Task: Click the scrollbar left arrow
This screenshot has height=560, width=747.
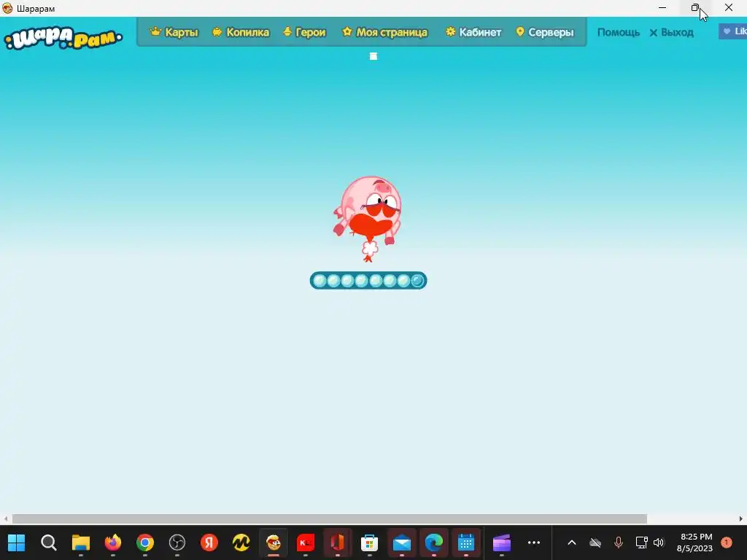Action: click(6, 518)
